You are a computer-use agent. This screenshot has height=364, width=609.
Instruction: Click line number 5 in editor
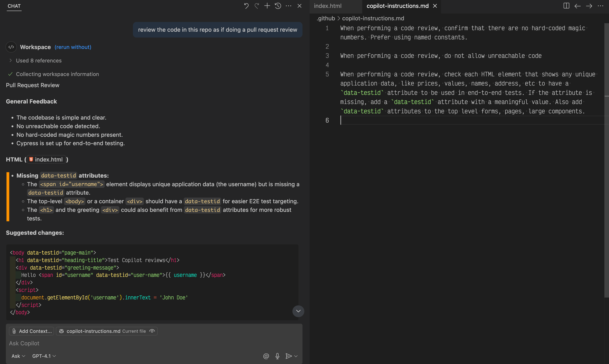[x=327, y=74]
